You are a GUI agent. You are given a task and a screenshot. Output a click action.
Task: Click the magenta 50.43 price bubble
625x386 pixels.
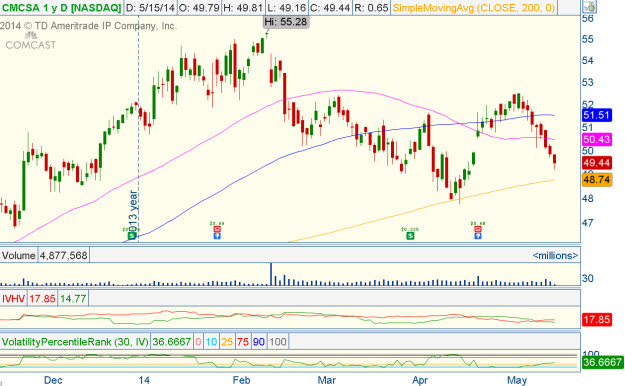pyautogui.click(x=596, y=140)
